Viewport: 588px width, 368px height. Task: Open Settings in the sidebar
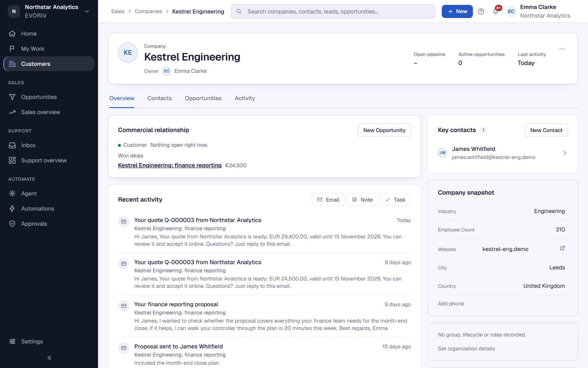click(x=49, y=341)
